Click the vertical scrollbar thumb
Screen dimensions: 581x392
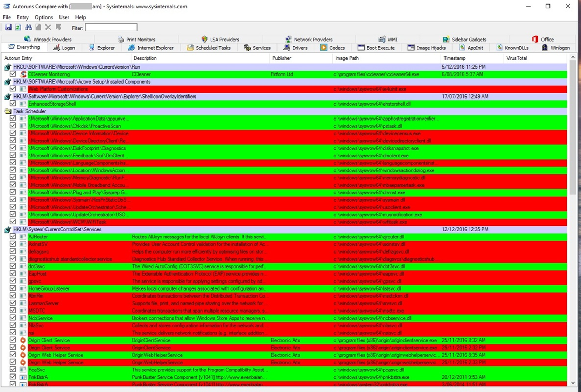573,128
